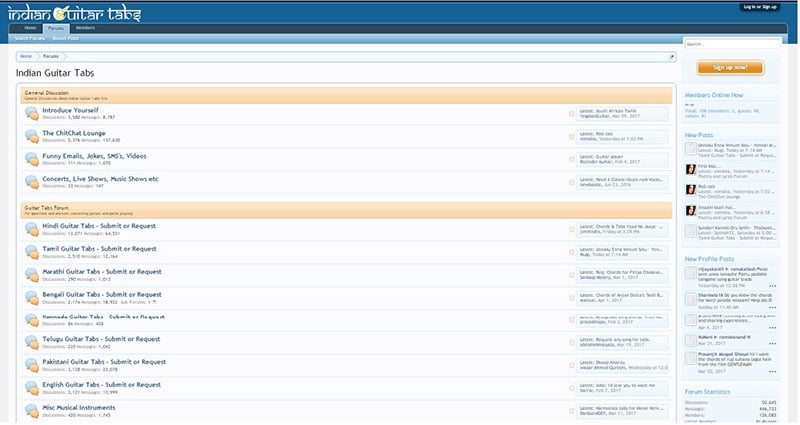Viewport: 800px width, 425px height.
Task: Click the Home breadcrumb
Action: click(26, 57)
